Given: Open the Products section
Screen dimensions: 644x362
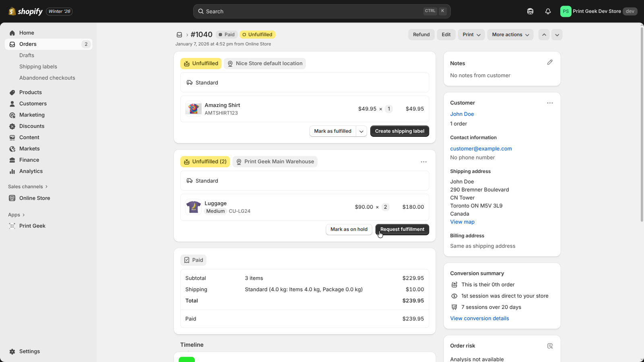Looking at the screenshot, I should pos(30,92).
